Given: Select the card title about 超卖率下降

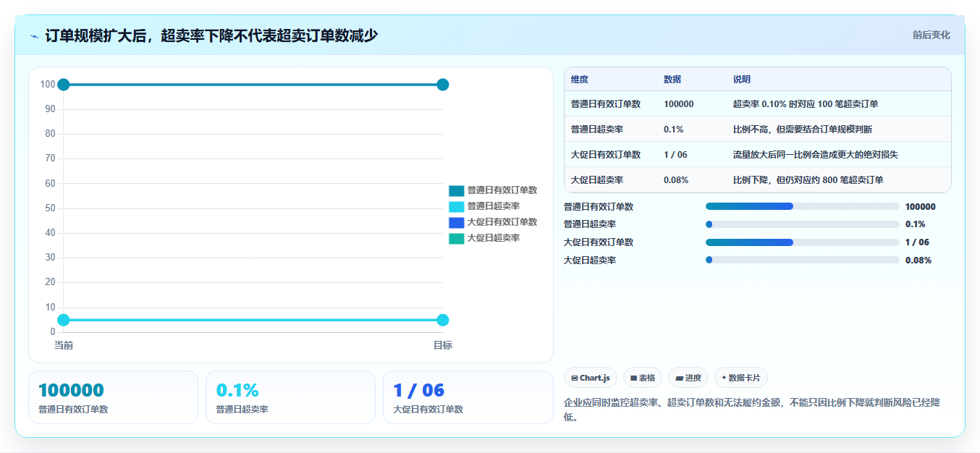Looking at the screenshot, I should click(x=211, y=35).
